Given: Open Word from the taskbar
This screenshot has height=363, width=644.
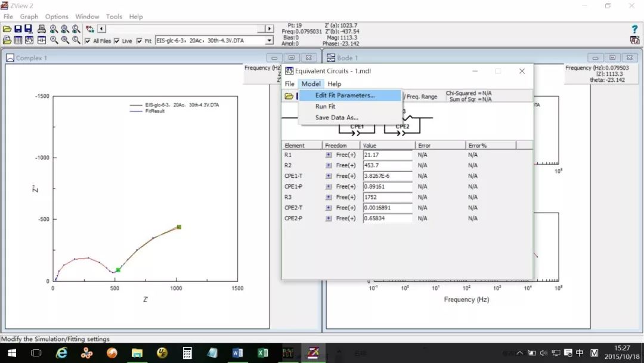Looking at the screenshot, I should point(237,353).
